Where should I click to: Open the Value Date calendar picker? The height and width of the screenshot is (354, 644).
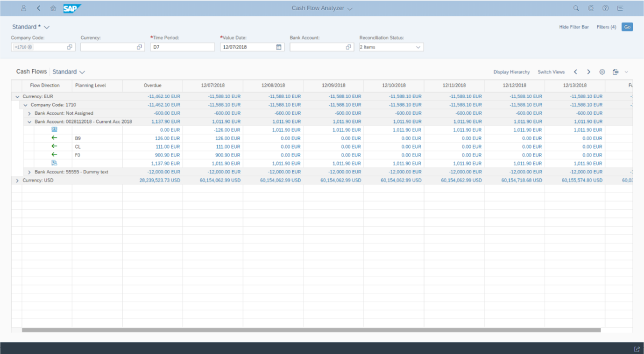click(x=279, y=47)
